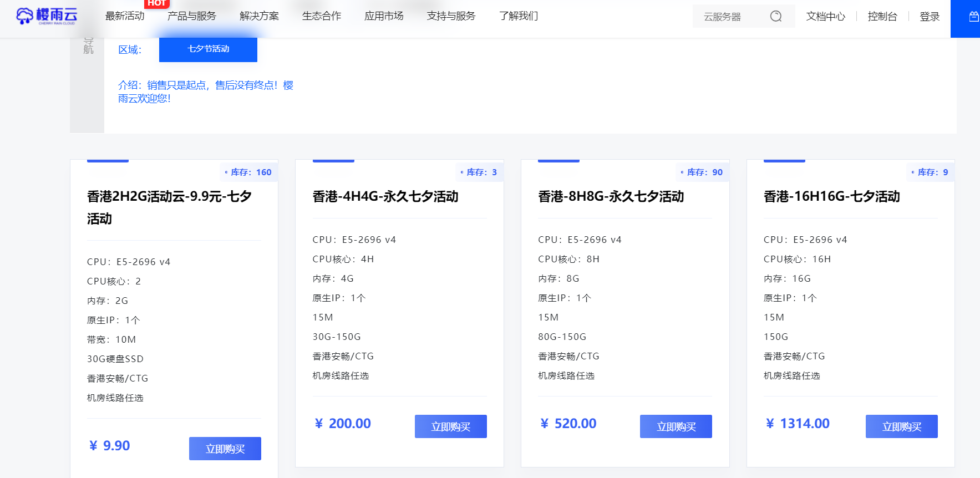Click CPU核心: 4H spec
This screenshot has height=478, width=980.
[343, 259]
